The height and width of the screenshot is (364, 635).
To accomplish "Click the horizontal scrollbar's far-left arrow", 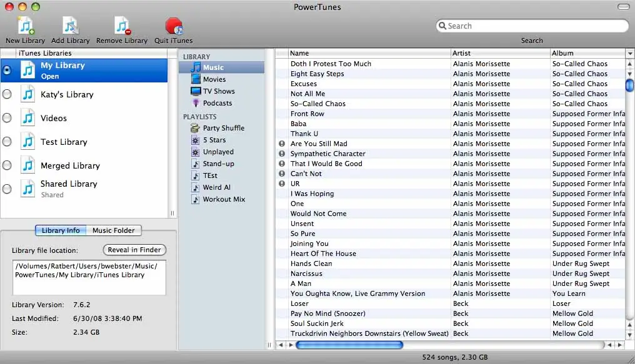I will pyautogui.click(x=281, y=345).
